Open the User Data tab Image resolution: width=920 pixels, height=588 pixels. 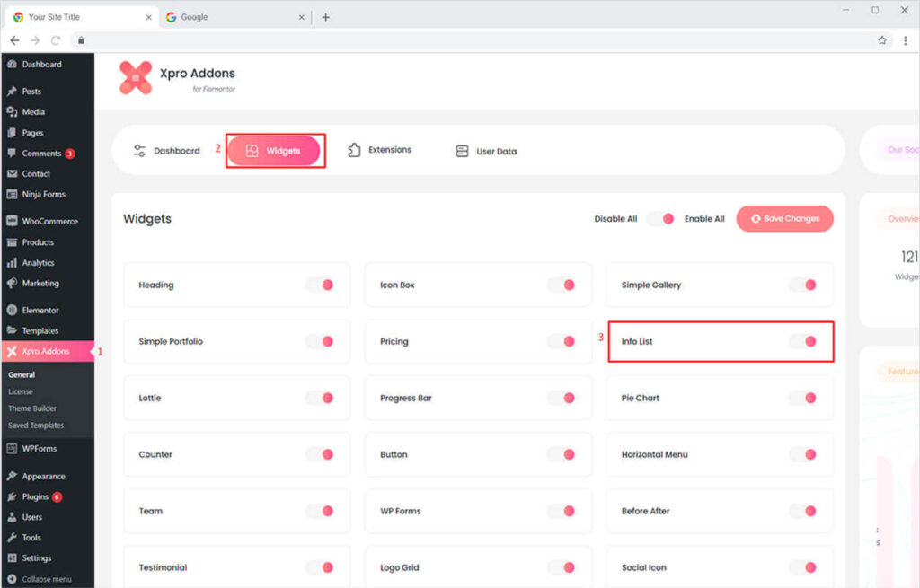pyautogui.click(x=486, y=151)
